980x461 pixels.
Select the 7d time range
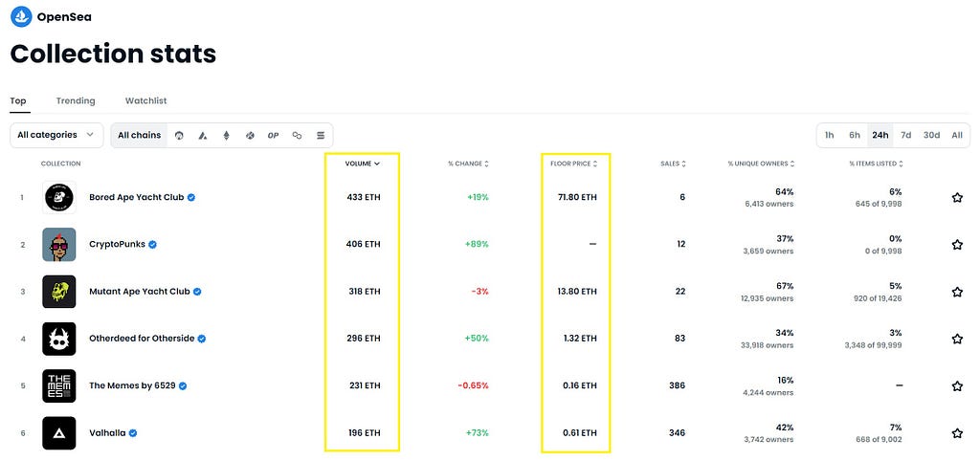tap(905, 135)
